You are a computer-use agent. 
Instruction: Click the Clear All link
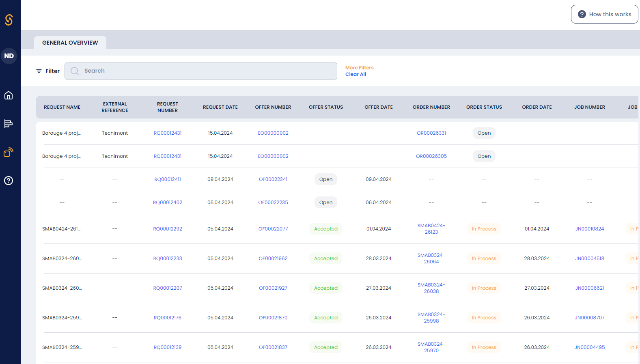point(356,74)
